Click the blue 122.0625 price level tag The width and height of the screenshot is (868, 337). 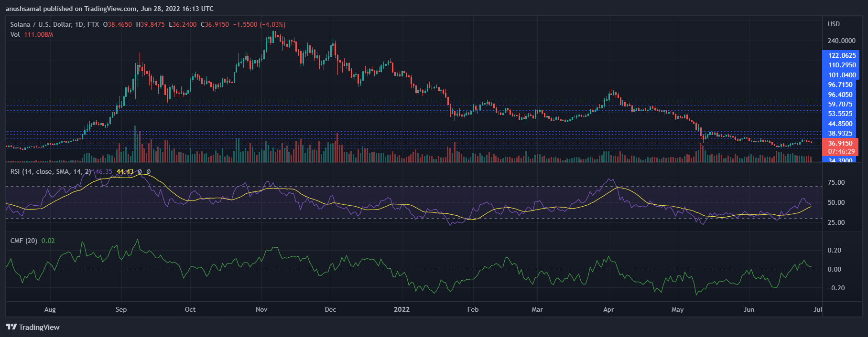842,55
